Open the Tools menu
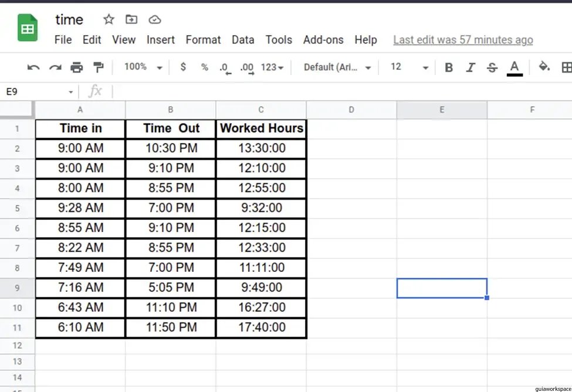 (x=279, y=40)
